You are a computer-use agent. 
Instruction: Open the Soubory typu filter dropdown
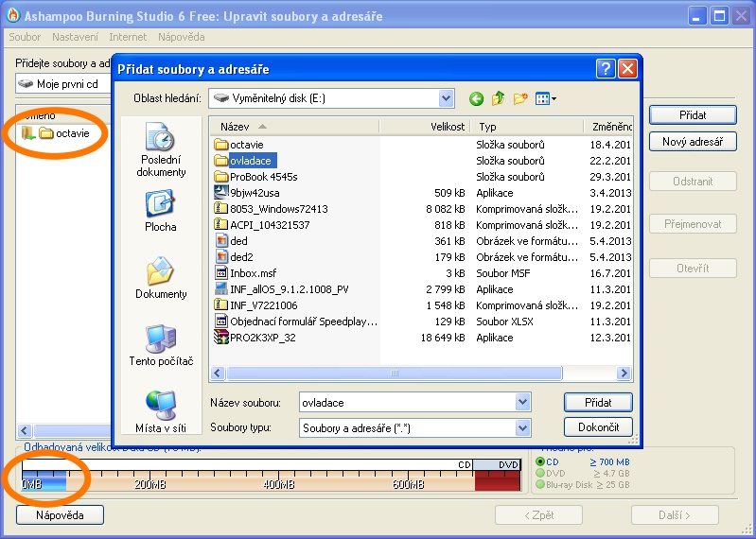(x=522, y=428)
